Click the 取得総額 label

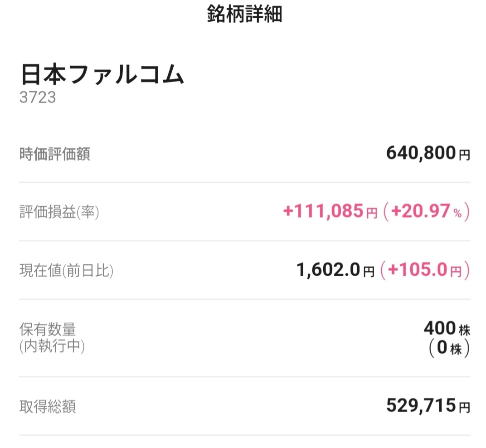pyautogui.click(x=48, y=406)
